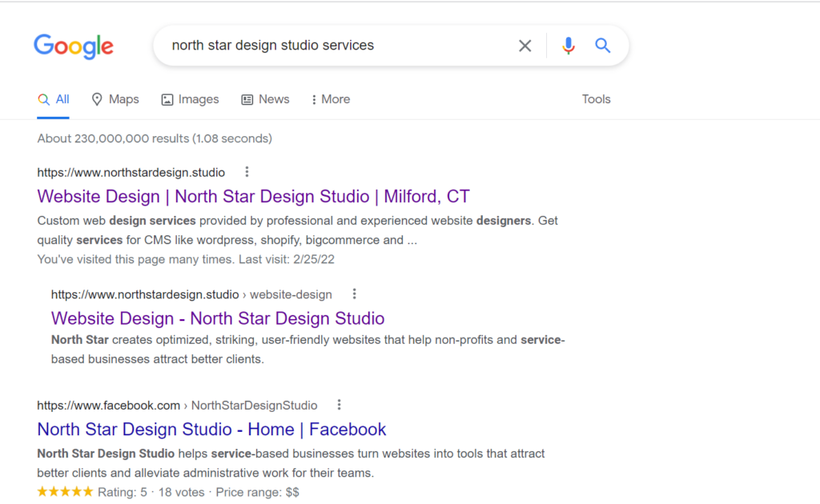The width and height of the screenshot is (820, 504).
Task: Click the northstardesign.studio › website-design breadcrumb
Action: pos(191,294)
